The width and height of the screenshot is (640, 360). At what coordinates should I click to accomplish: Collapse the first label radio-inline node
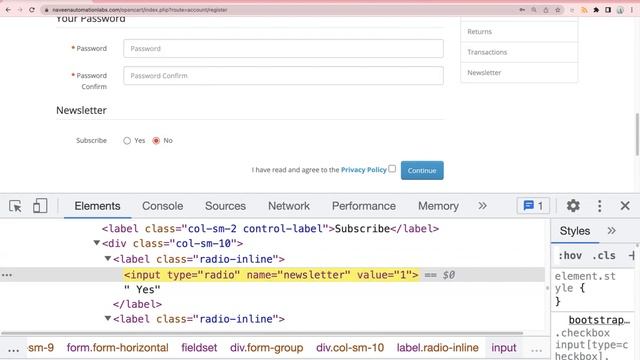pos(108,258)
